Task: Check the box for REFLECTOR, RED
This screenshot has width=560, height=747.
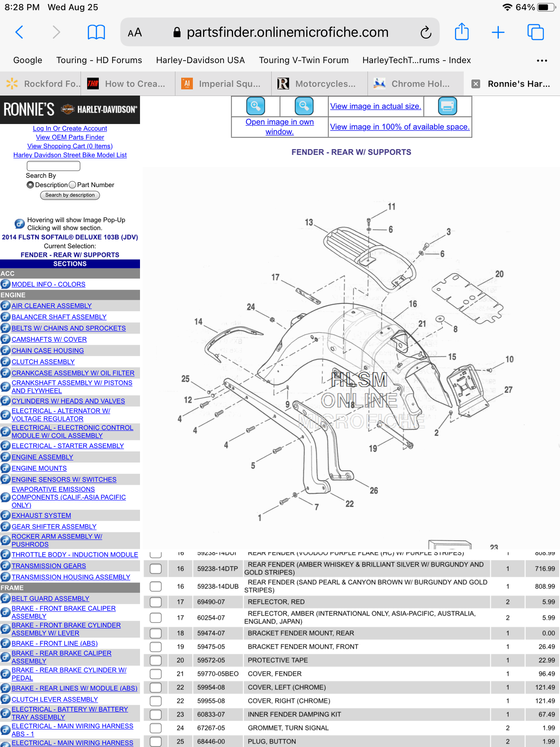Action: pyautogui.click(x=156, y=602)
